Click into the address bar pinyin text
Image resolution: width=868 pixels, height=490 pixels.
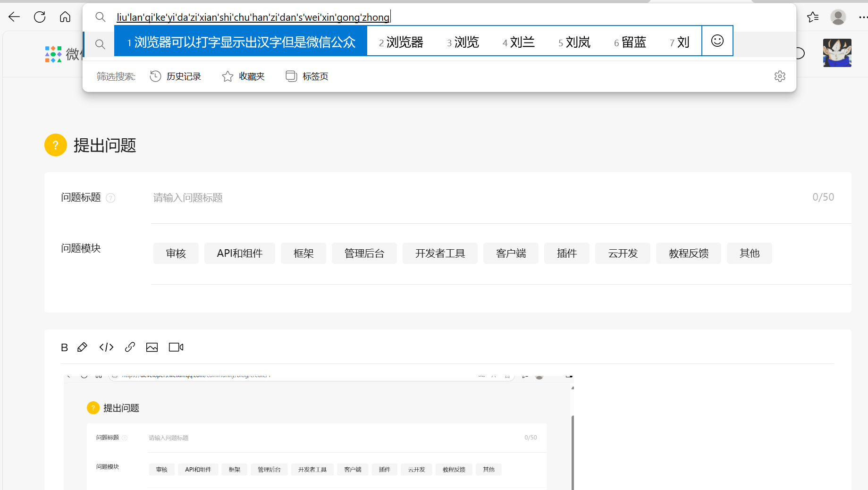click(x=253, y=17)
